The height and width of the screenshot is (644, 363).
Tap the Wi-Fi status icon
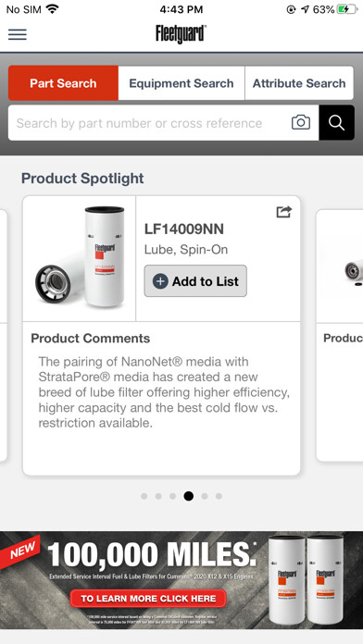pos(52,9)
